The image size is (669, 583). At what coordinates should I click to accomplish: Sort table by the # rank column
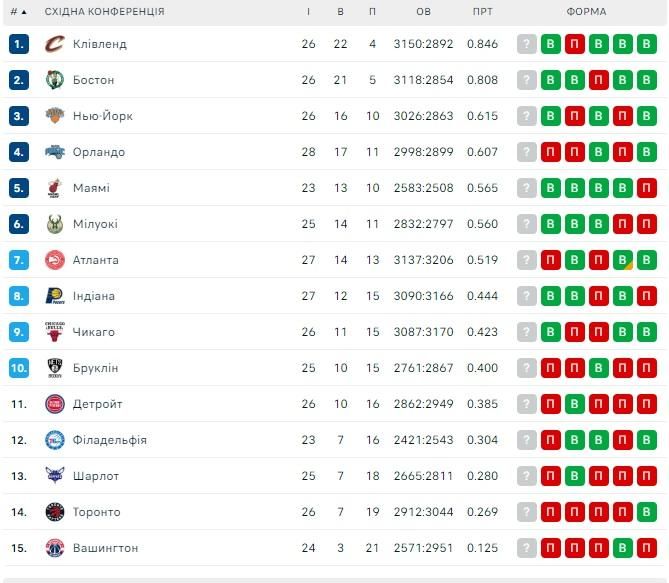click(x=18, y=12)
